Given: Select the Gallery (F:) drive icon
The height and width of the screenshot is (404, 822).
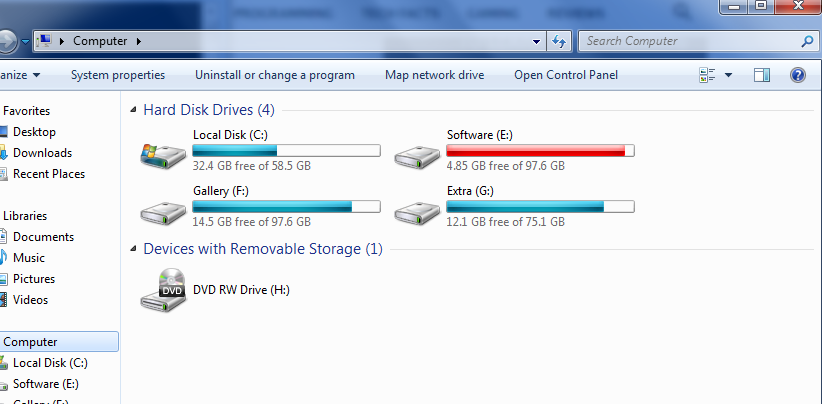Looking at the screenshot, I should click(162, 211).
